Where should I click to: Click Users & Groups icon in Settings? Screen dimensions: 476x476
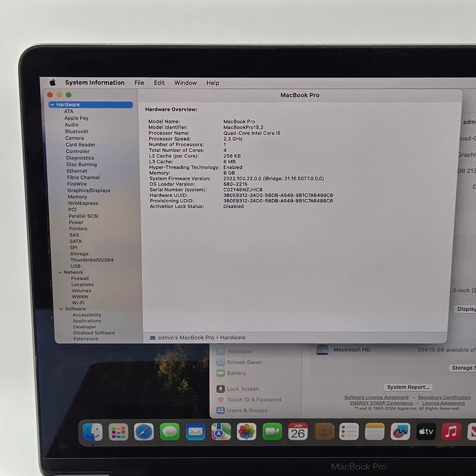(x=220, y=410)
